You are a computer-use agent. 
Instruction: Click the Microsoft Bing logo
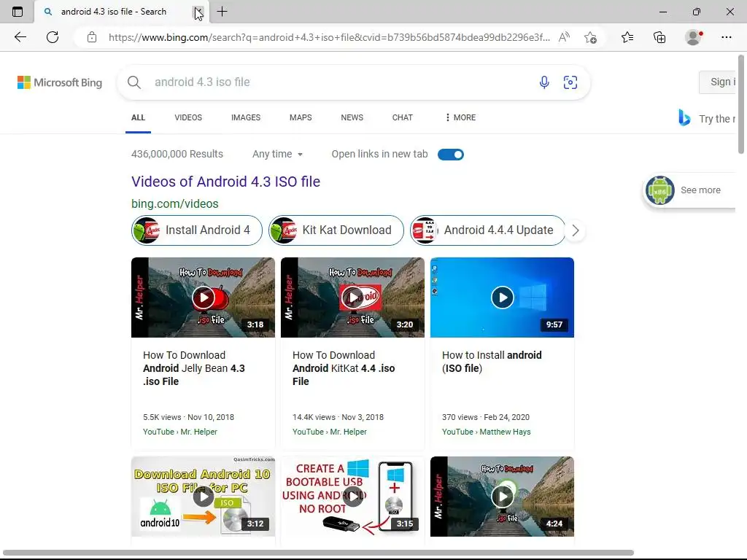[x=60, y=82]
